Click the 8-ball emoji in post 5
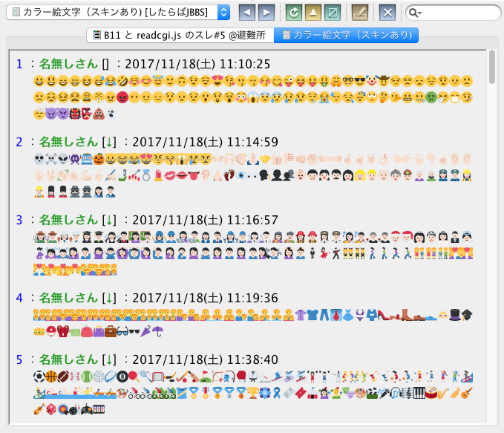Viewport: 504px width, 433px height. (x=122, y=377)
